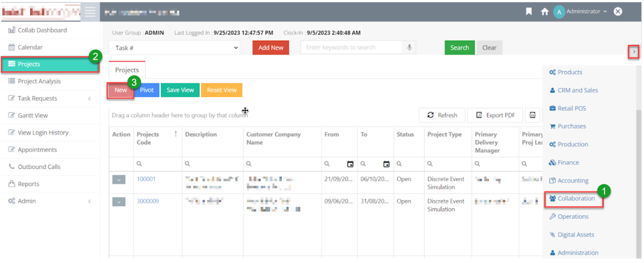Open Gantt View from sidebar

[x=33, y=115]
